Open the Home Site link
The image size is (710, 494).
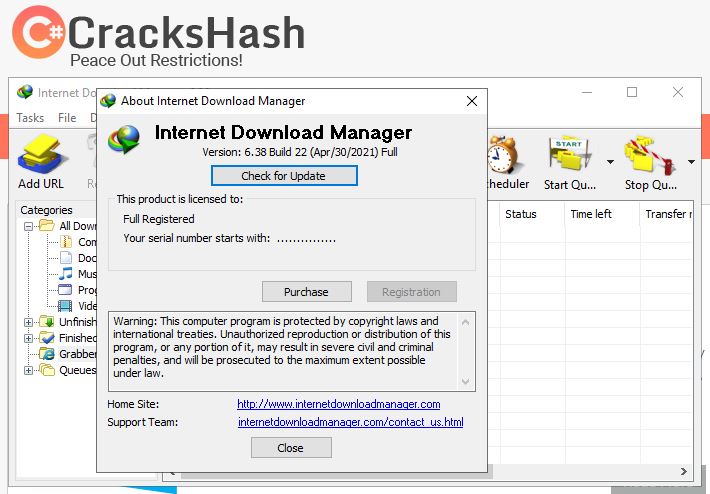339,404
